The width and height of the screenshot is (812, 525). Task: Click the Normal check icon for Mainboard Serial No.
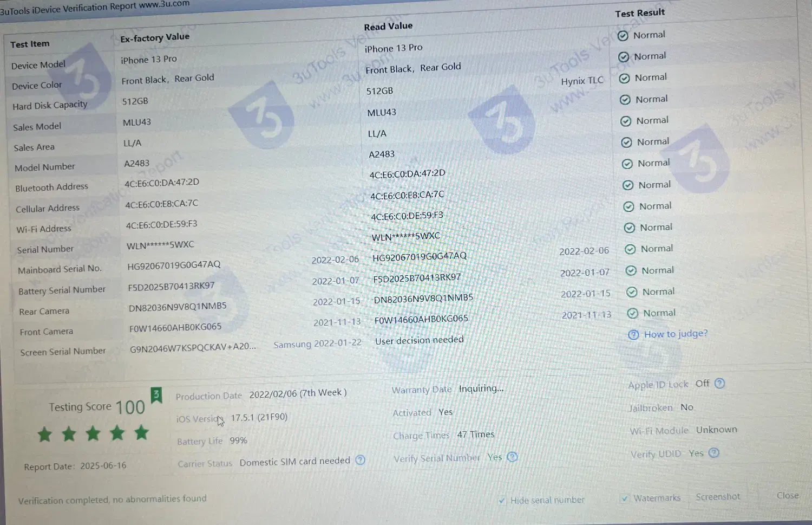coord(630,249)
